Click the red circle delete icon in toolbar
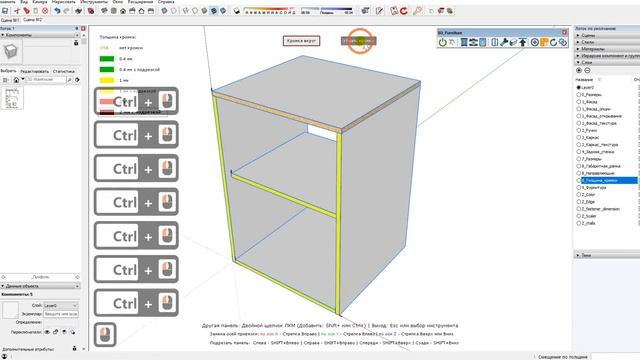 (x=45, y=11)
